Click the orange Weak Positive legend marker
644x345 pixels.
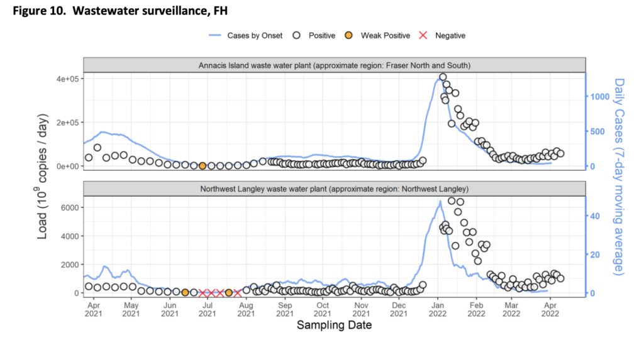pos(349,36)
